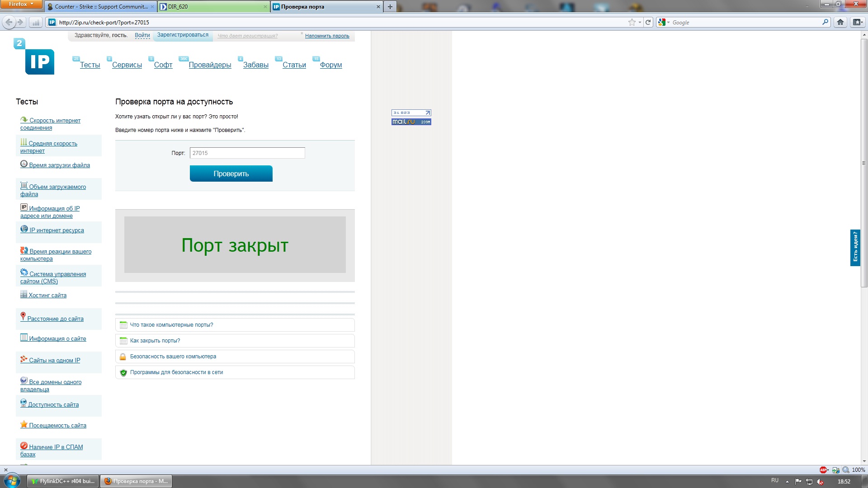
Task: Open the URL history dropdown arrow
Action: pyautogui.click(x=640, y=22)
